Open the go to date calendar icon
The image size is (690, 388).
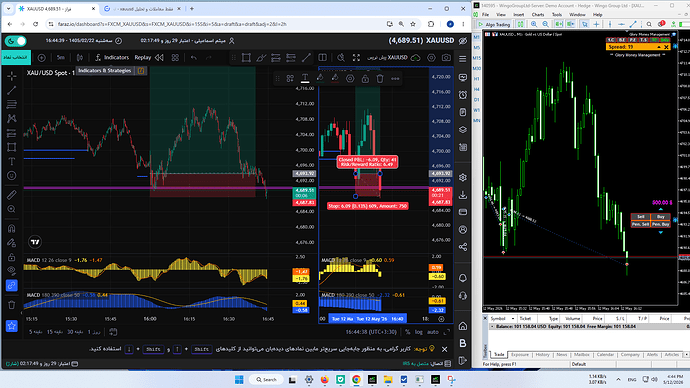click(x=113, y=332)
